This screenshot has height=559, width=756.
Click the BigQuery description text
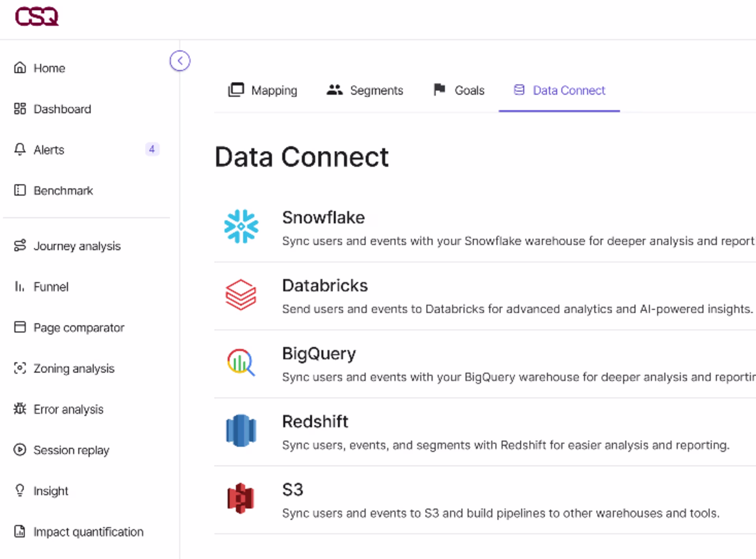pos(519,377)
